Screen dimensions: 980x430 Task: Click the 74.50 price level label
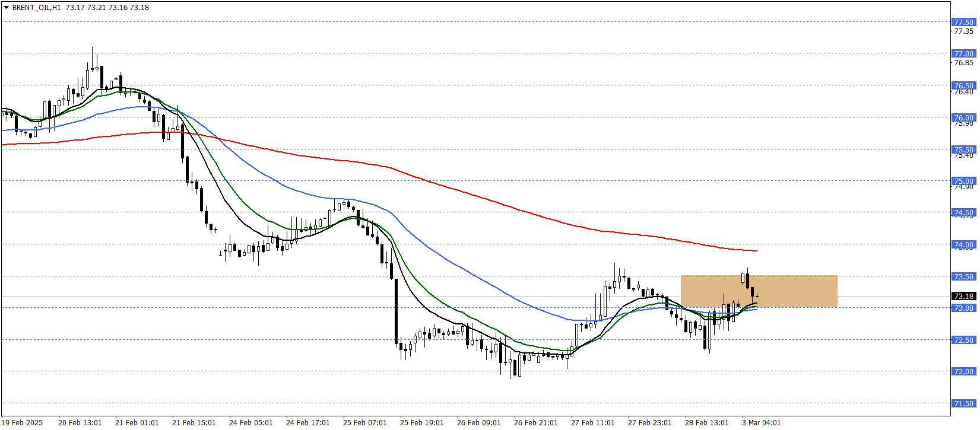(963, 212)
